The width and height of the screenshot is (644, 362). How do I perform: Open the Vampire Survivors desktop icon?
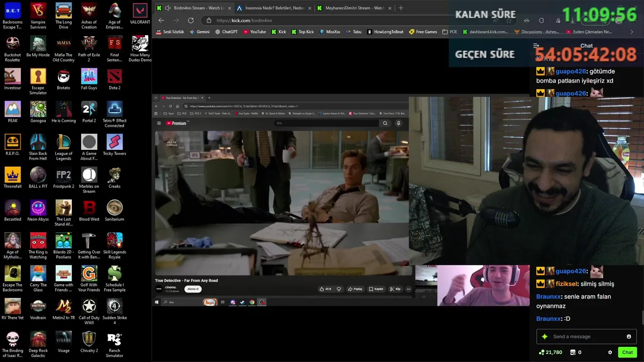(38, 16)
